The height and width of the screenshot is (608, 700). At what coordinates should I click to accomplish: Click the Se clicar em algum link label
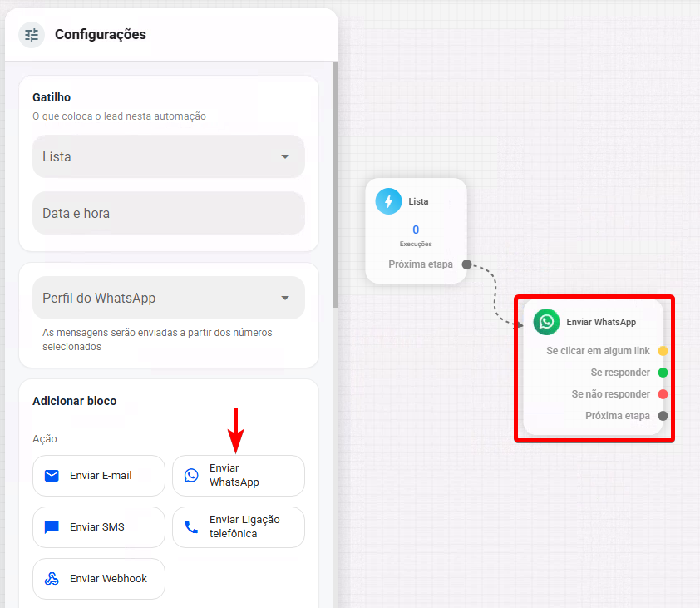[x=598, y=351]
